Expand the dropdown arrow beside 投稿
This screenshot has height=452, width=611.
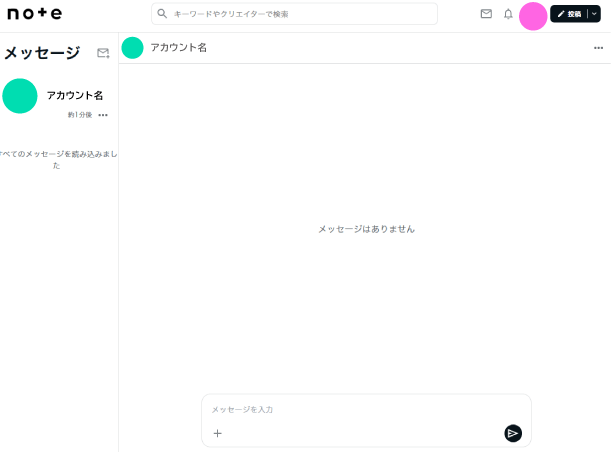[594, 14]
